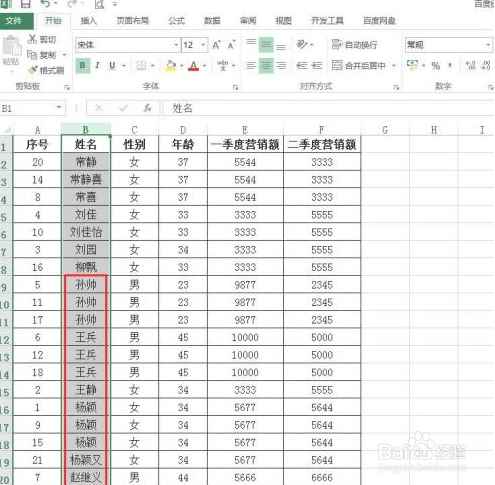This screenshot has width=495, height=485.
Task: Decrease font size with the smaller A icon
Action: [231, 45]
